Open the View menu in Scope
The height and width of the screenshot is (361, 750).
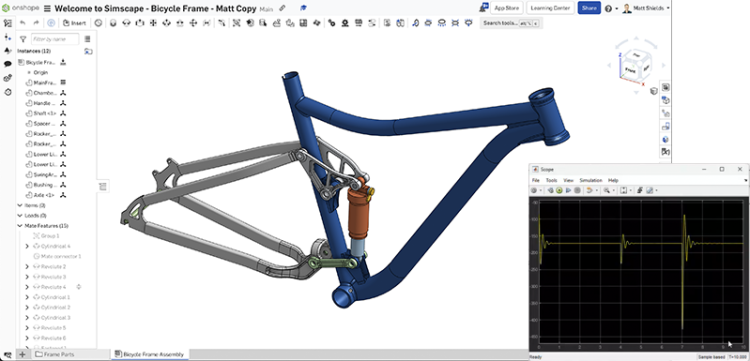click(x=568, y=180)
